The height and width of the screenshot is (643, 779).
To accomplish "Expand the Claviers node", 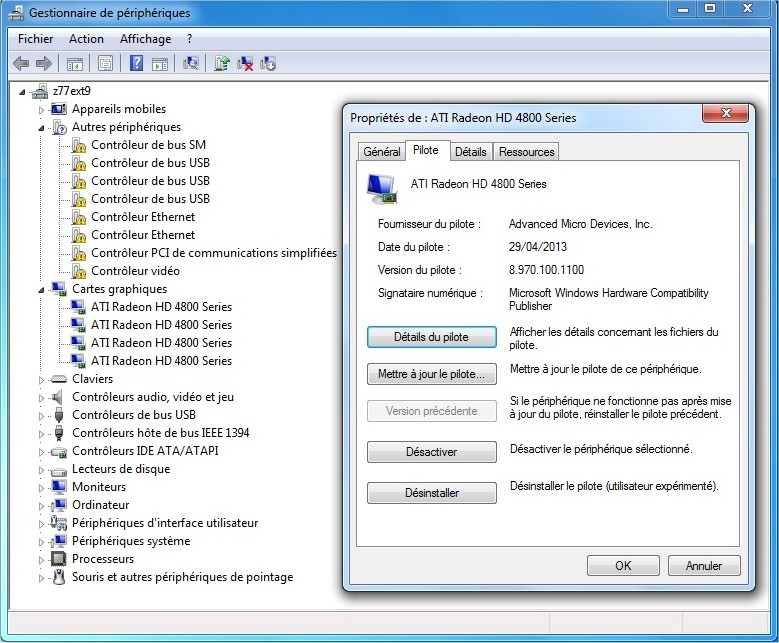I will (41, 380).
